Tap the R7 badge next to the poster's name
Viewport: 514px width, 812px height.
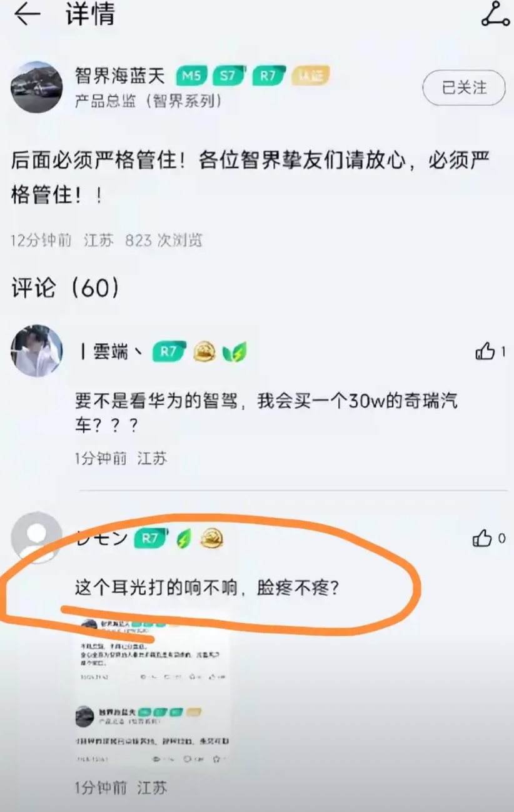point(269,76)
